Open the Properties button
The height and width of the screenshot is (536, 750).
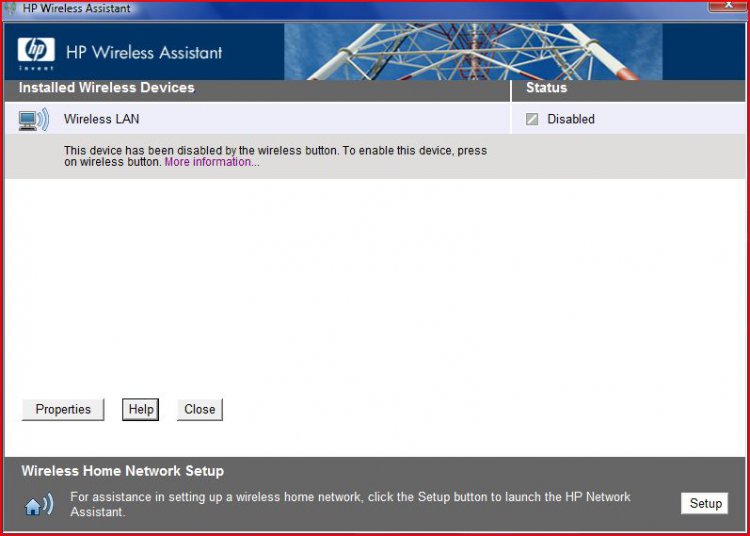(x=63, y=409)
